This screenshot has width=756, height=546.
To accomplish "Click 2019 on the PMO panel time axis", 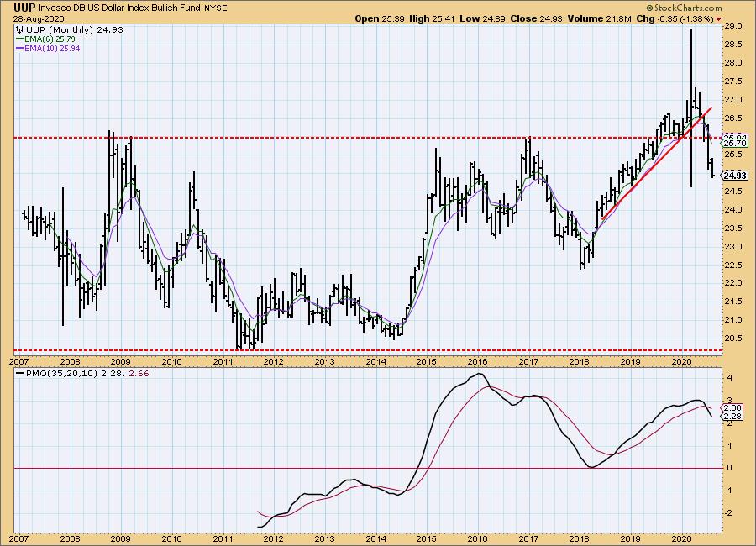I will [x=631, y=538].
